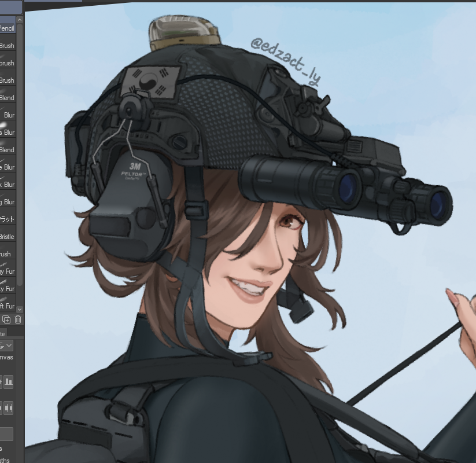Viewport: 476px width, 463px height.
Task: Click the down arrow of the brush list scrollbar
Action: 20,309
